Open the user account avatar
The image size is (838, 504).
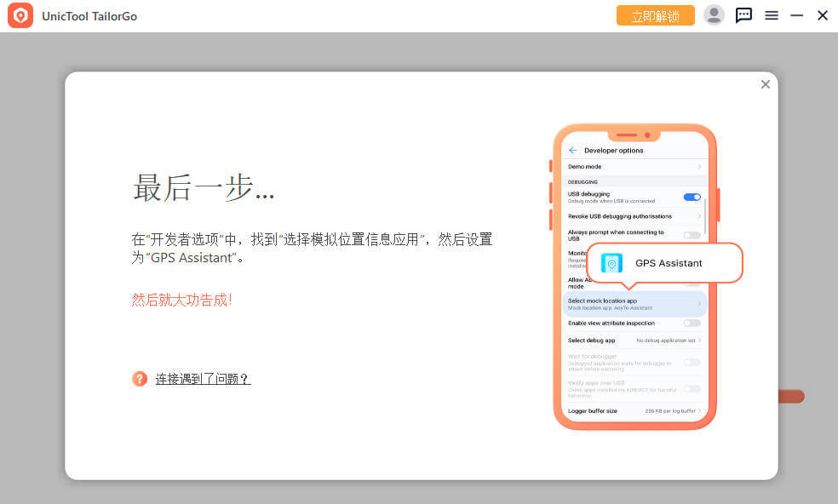[x=714, y=15]
